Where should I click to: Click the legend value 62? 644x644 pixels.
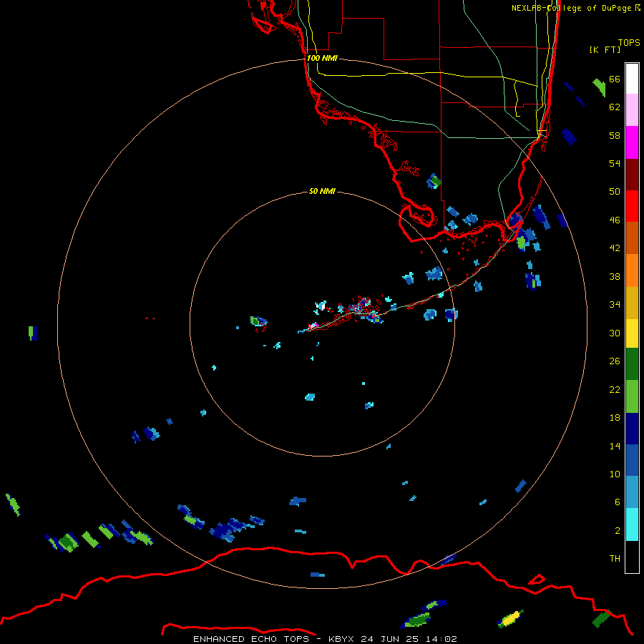coord(615,107)
